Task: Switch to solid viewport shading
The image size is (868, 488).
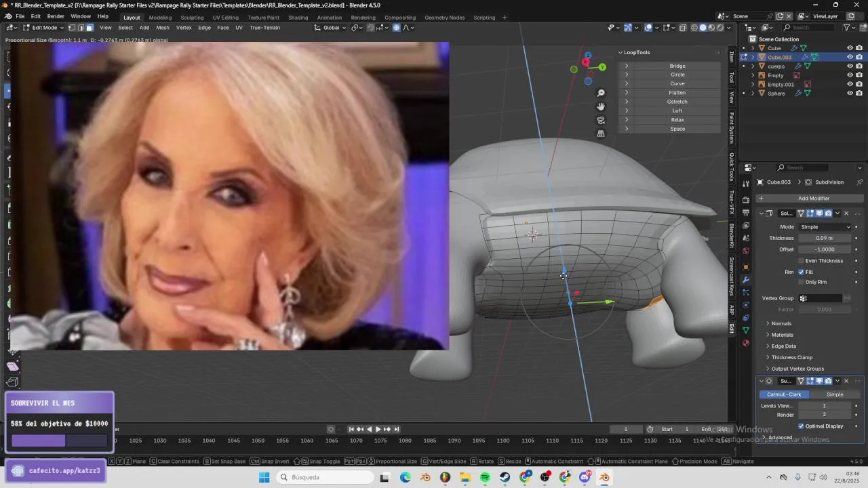Action: 703,28
